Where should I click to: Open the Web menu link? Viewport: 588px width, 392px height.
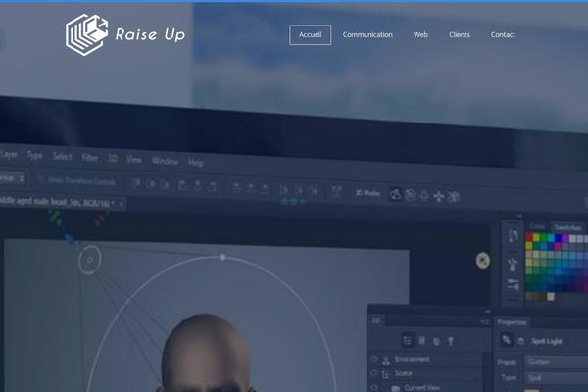point(420,35)
